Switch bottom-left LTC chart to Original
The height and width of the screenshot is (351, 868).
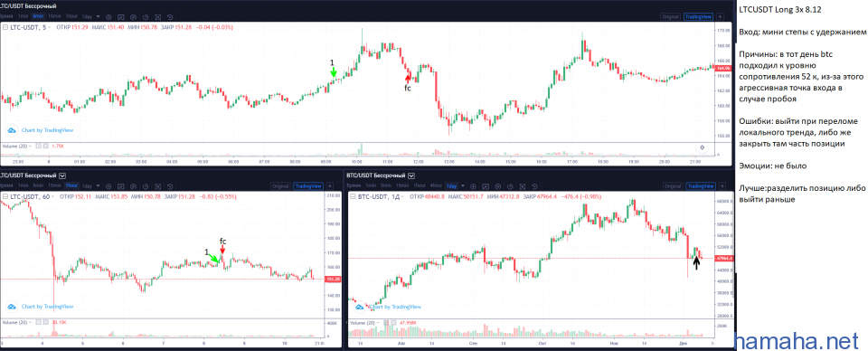point(280,186)
